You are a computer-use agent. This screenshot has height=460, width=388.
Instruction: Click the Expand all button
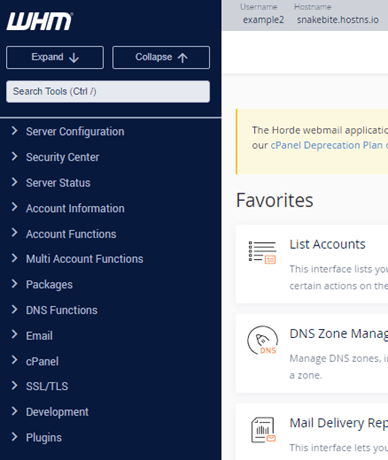click(55, 58)
